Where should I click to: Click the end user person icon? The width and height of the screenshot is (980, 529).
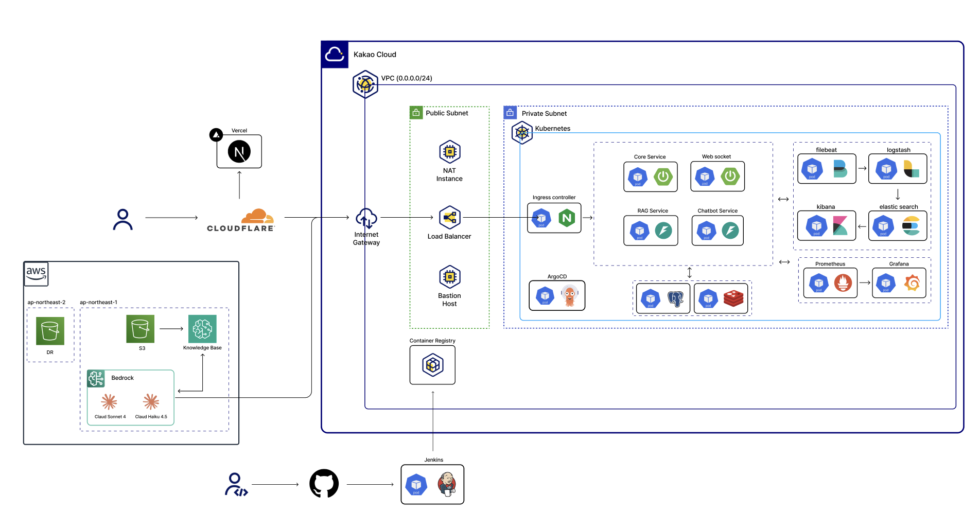point(123,219)
